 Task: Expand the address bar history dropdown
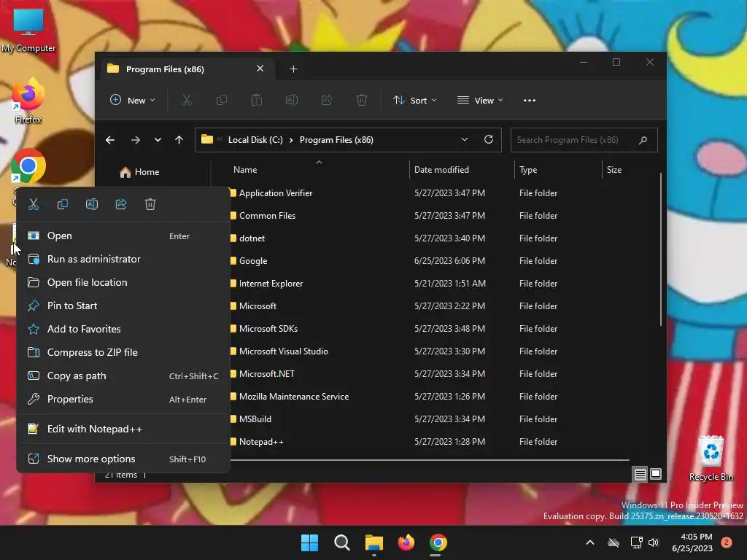465,139
